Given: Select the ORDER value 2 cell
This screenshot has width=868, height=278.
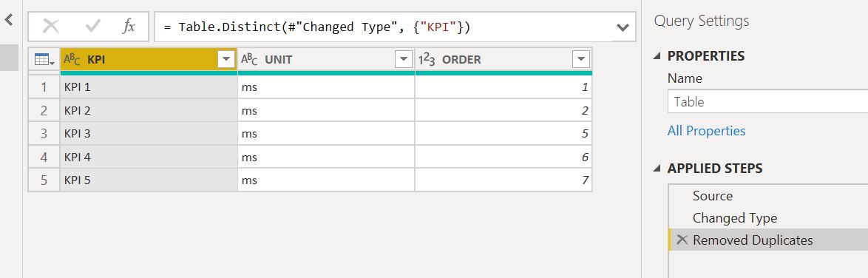Looking at the screenshot, I should coord(503,110).
